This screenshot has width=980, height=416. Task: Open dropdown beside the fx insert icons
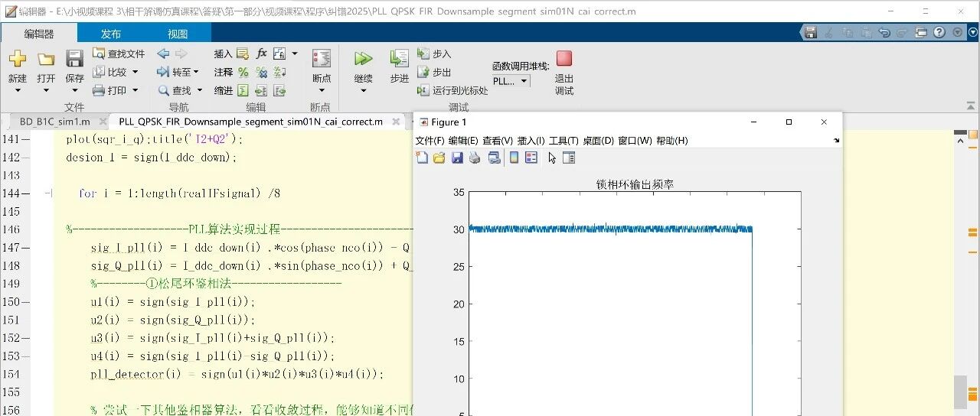(295, 54)
